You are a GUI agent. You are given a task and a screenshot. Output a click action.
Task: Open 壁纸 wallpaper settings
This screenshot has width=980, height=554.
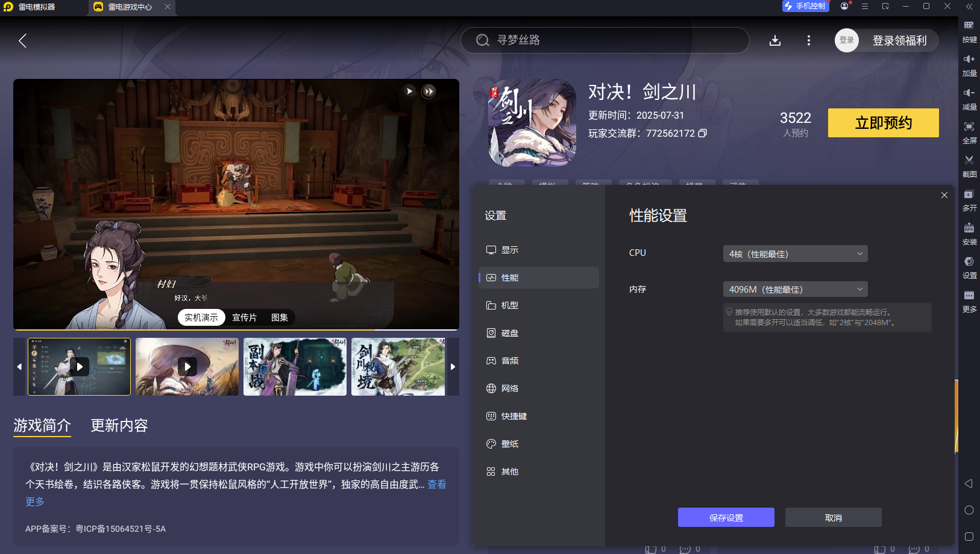tap(539, 444)
